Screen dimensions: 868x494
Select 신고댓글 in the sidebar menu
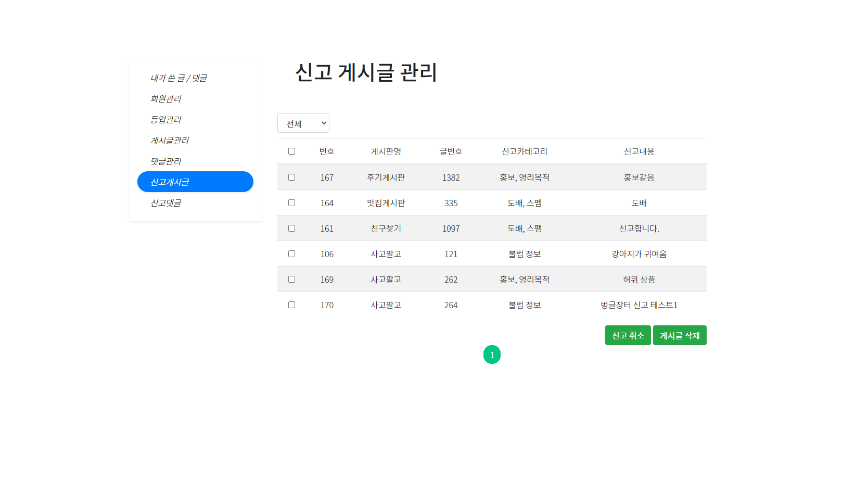pyautogui.click(x=165, y=202)
